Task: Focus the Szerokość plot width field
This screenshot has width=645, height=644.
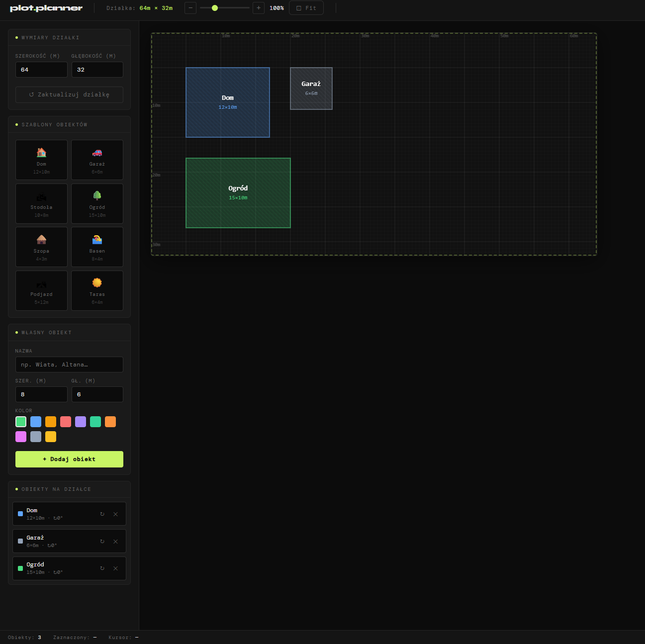Action: [41, 70]
